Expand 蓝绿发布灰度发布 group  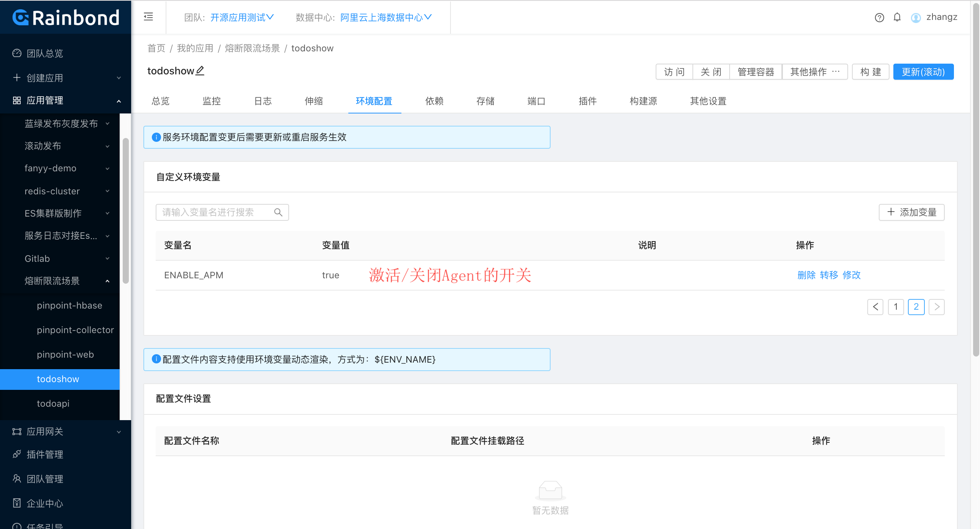107,123
